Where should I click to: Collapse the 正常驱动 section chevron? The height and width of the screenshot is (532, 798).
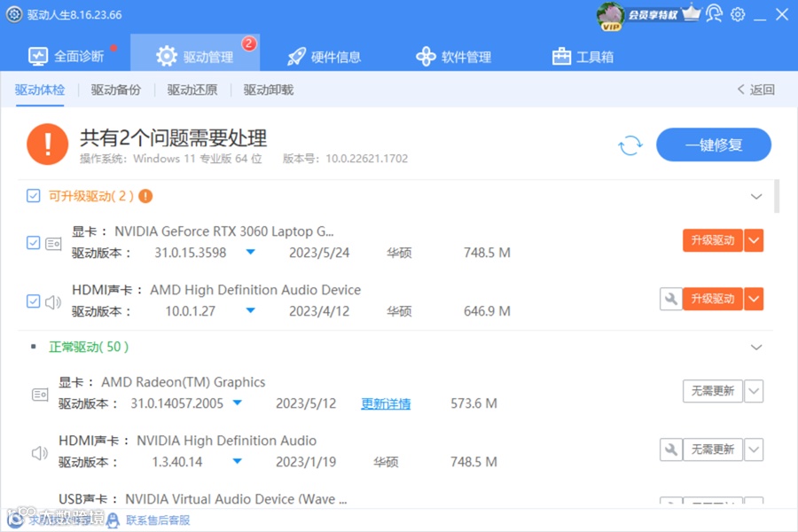tap(756, 348)
